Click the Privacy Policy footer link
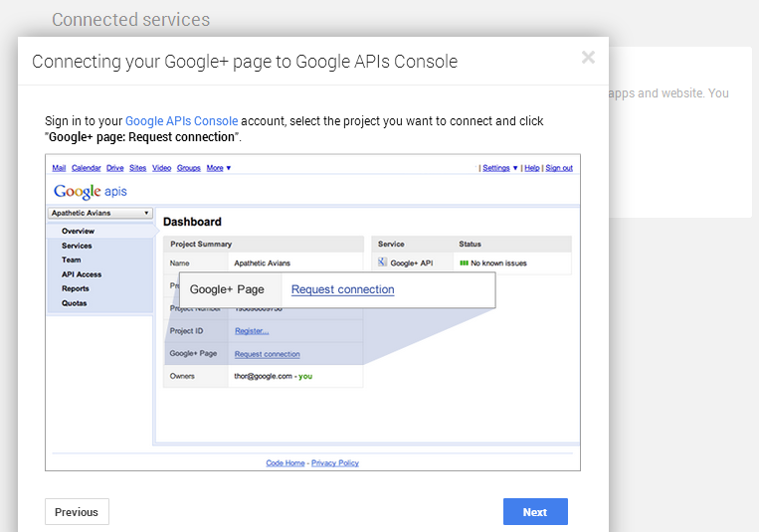The width and height of the screenshot is (759, 532). click(x=335, y=462)
